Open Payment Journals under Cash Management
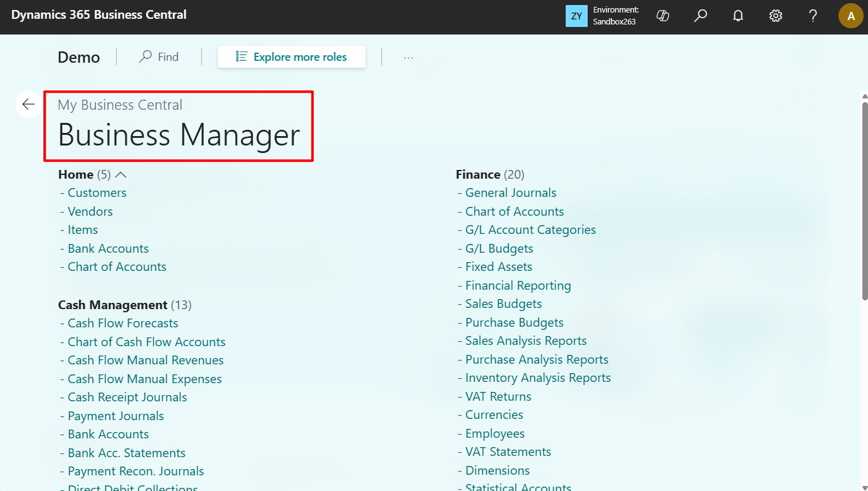868x491 pixels. click(x=115, y=415)
